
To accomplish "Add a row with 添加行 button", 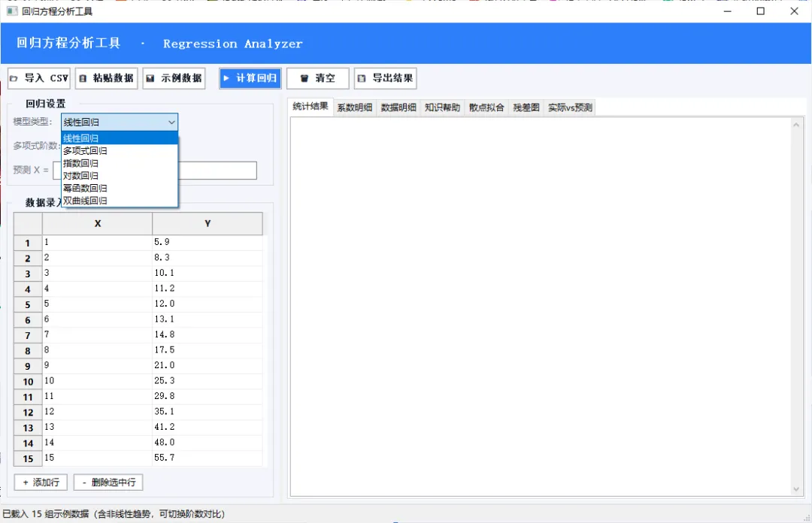I will coord(41,482).
